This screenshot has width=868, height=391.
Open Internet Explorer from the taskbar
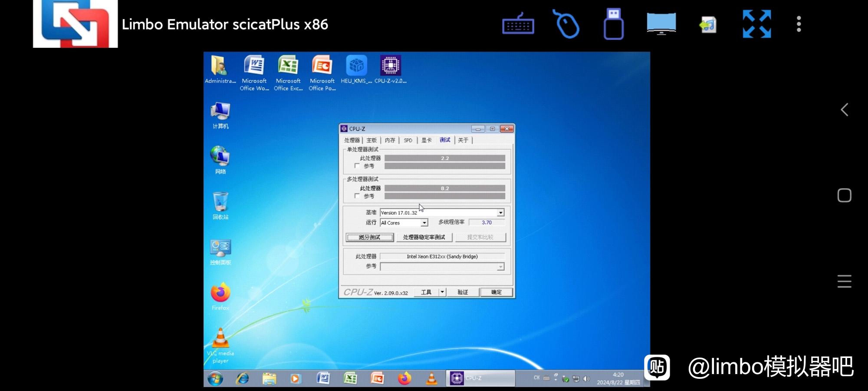tap(242, 378)
